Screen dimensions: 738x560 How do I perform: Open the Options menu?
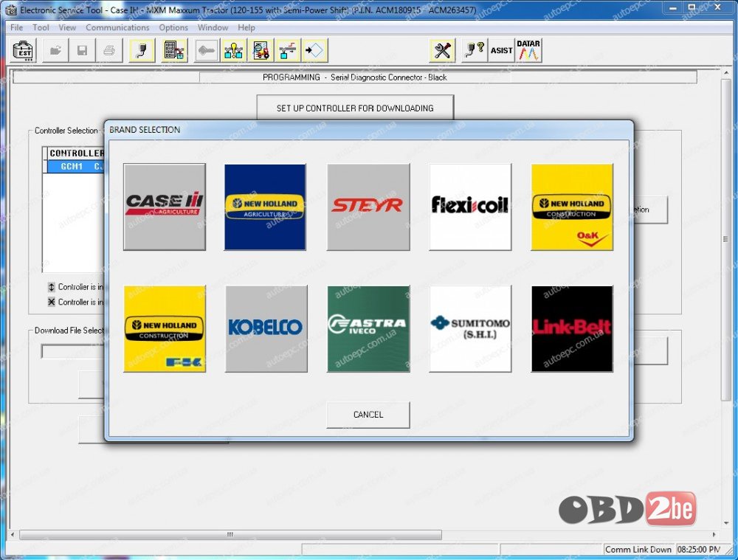pos(173,27)
